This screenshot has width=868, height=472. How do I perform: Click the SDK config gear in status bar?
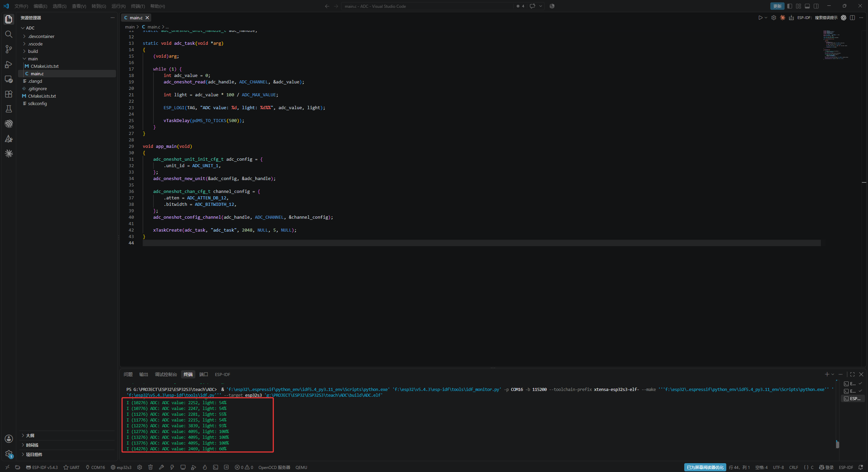click(140, 467)
